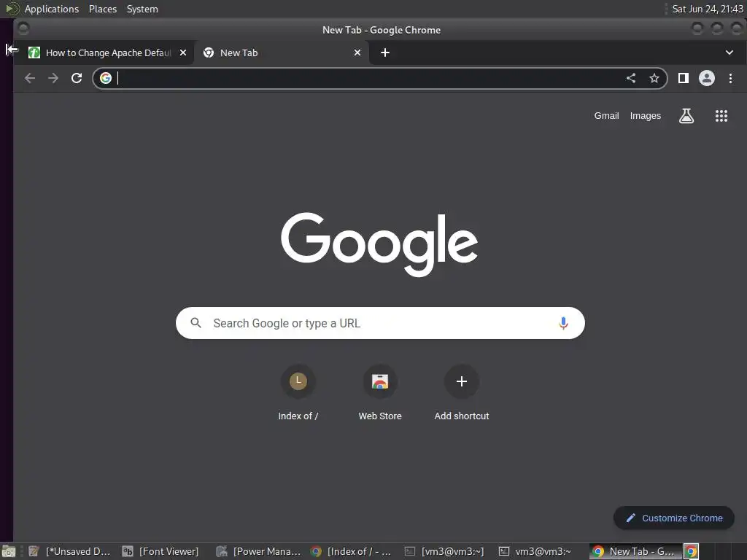Screen dimensions: 747x560
Task: Close the New Tab tab
Action: pyautogui.click(x=357, y=52)
